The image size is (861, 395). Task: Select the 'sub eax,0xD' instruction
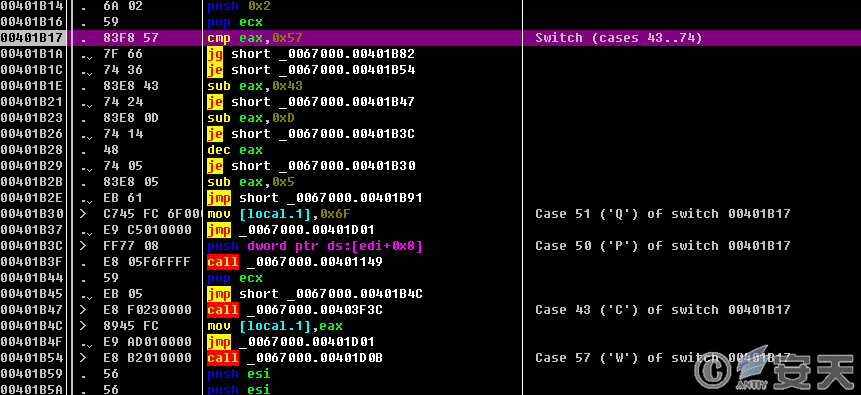coord(251,118)
